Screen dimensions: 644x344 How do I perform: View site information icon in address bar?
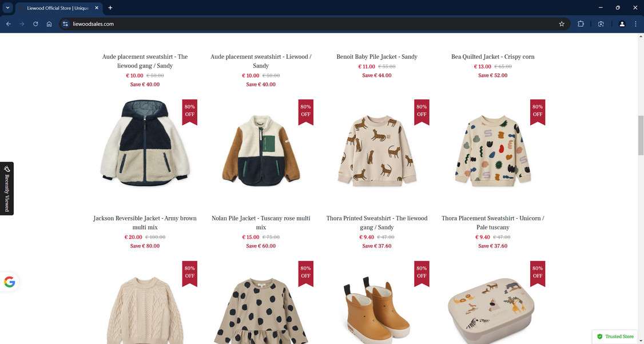(x=65, y=24)
